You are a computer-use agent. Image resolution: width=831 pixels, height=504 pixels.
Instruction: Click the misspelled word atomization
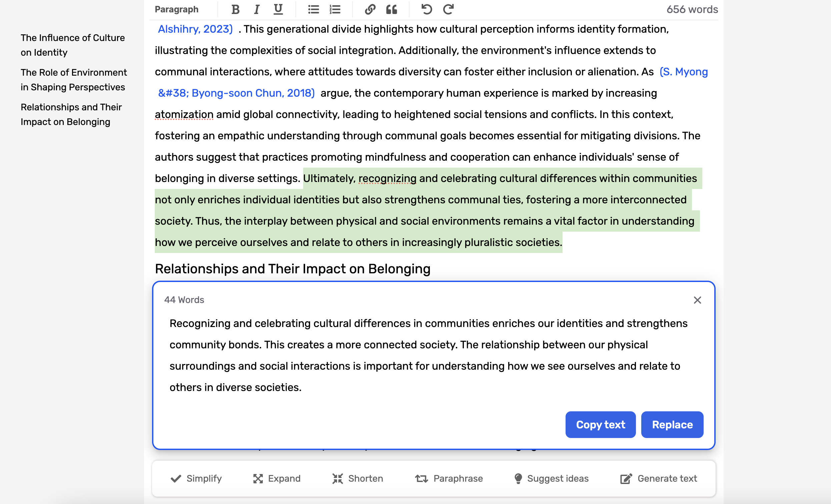[x=184, y=115]
